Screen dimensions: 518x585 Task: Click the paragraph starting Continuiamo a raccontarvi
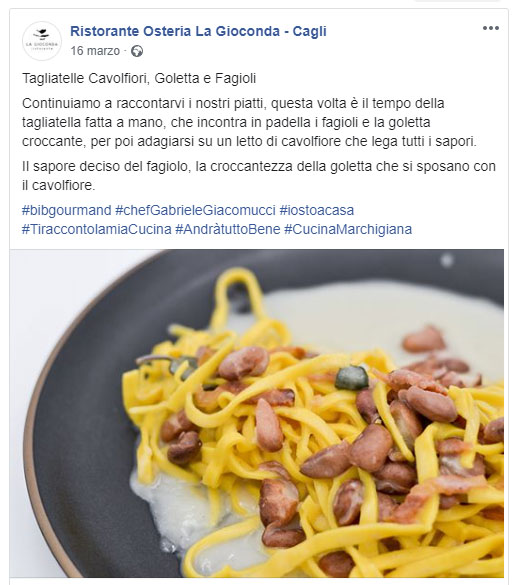(x=249, y=122)
